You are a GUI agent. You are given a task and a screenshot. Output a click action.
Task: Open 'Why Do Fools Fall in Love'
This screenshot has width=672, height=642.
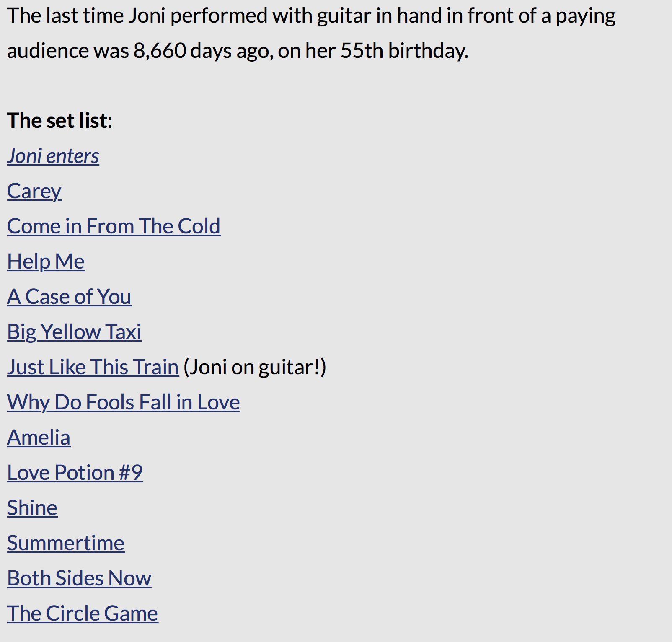pyautogui.click(x=124, y=403)
